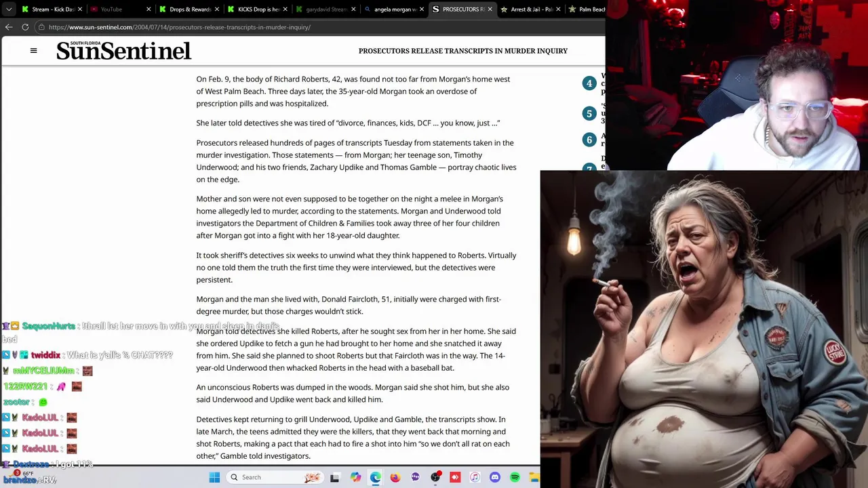This screenshot has width=868, height=488.
Task: Open OBS Studio from the taskbar
Action: tap(435, 477)
